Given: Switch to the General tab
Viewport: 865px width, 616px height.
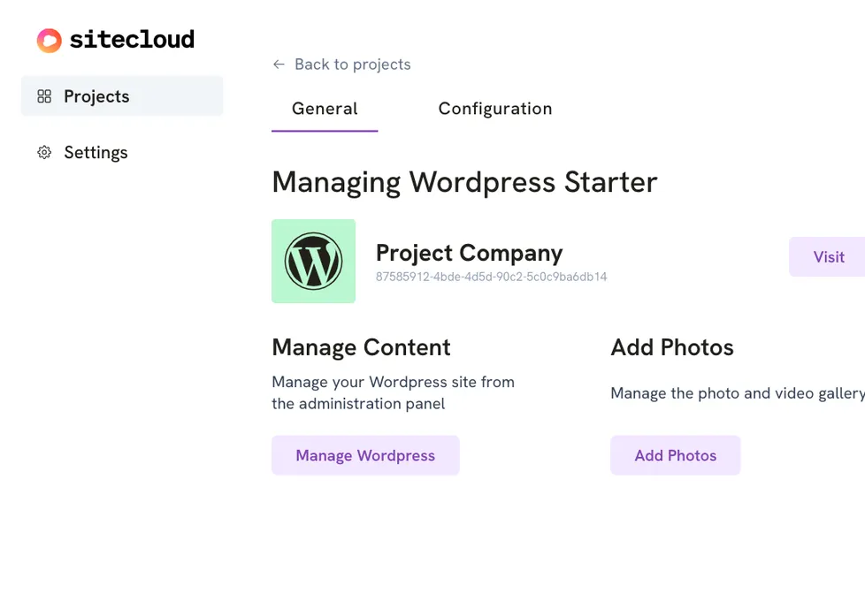Looking at the screenshot, I should coord(325,109).
